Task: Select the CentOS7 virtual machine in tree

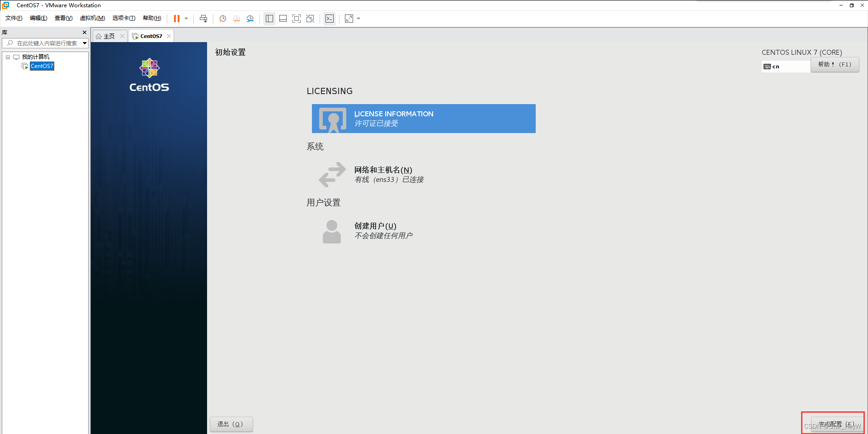Action: click(42, 66)
